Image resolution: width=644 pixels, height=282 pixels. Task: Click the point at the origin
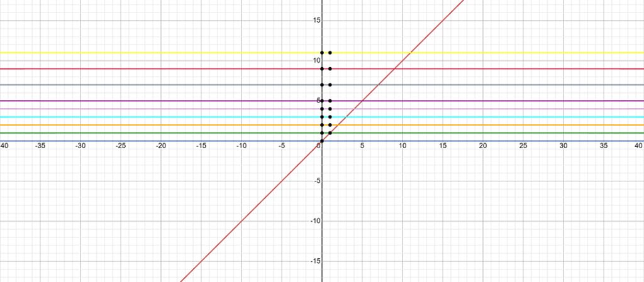(x=322, y=141)
